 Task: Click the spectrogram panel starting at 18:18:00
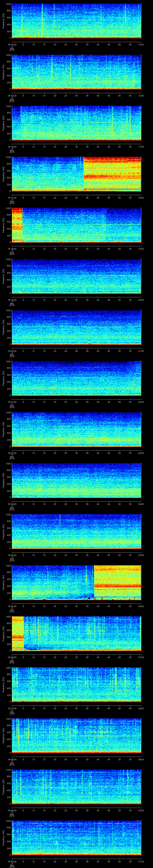(77, 225)
